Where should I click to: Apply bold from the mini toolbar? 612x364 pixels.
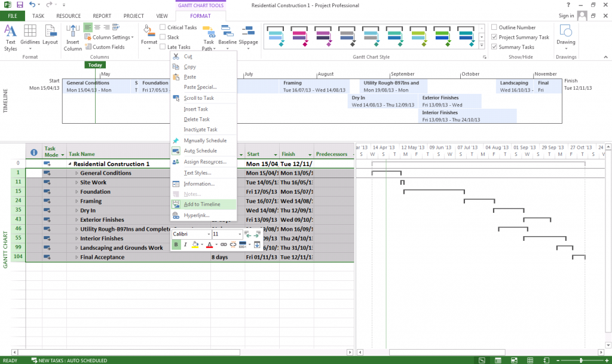coord(176,244)
